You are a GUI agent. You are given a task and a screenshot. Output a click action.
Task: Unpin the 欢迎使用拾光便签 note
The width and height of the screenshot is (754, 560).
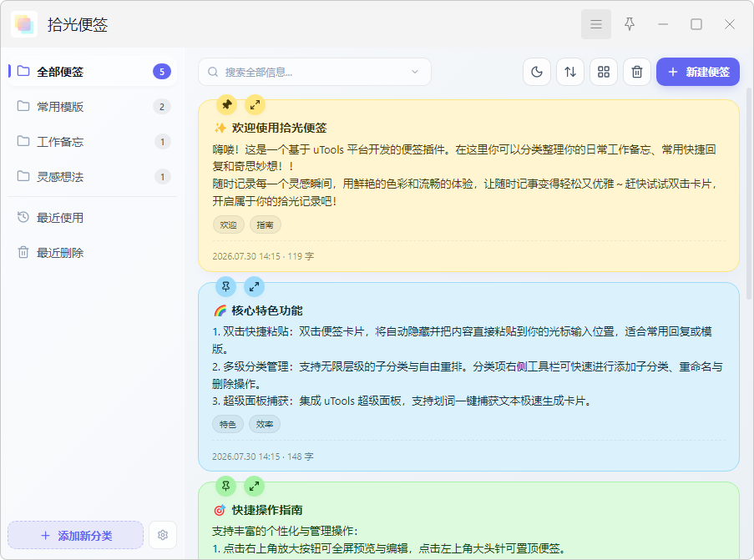[x=226, y=103]
